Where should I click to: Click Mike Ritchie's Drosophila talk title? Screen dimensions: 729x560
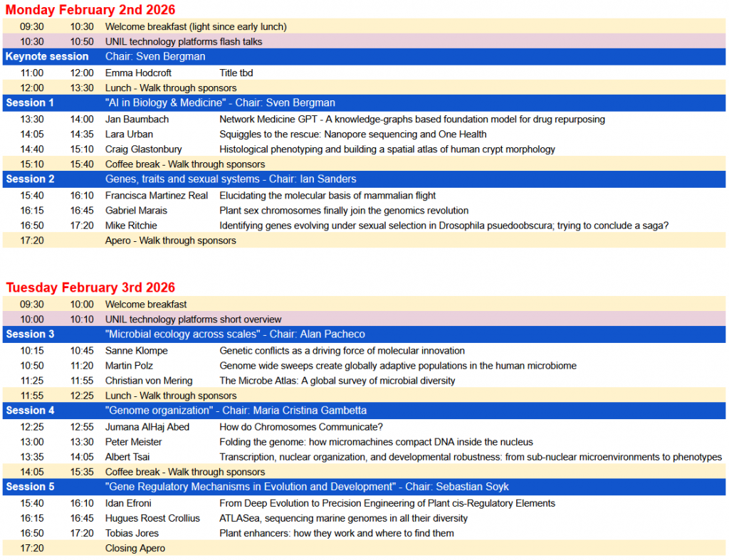[x=444, y=226]
